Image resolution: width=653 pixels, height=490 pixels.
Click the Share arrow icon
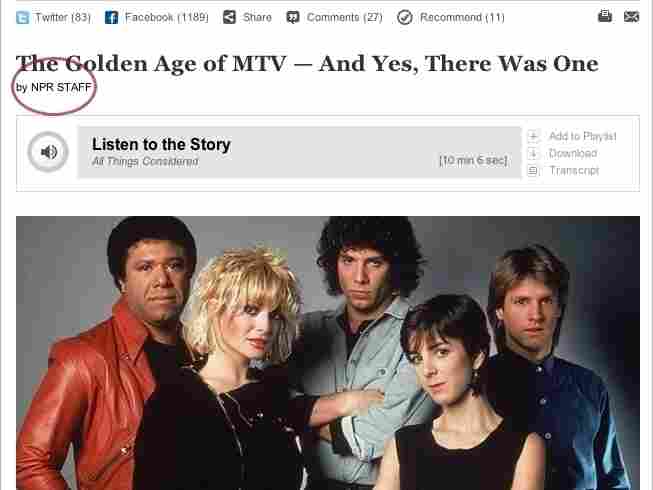click(x=229, y=17)
